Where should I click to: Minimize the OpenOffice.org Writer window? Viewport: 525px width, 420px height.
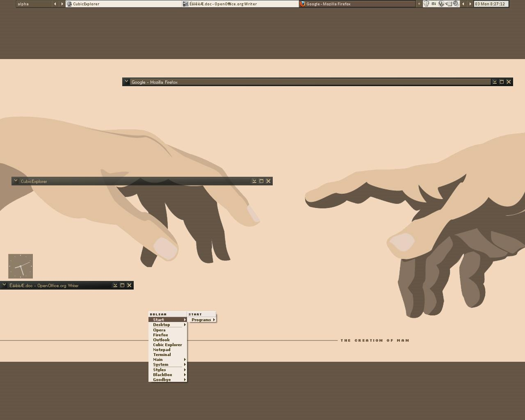(x=115, y=285)
